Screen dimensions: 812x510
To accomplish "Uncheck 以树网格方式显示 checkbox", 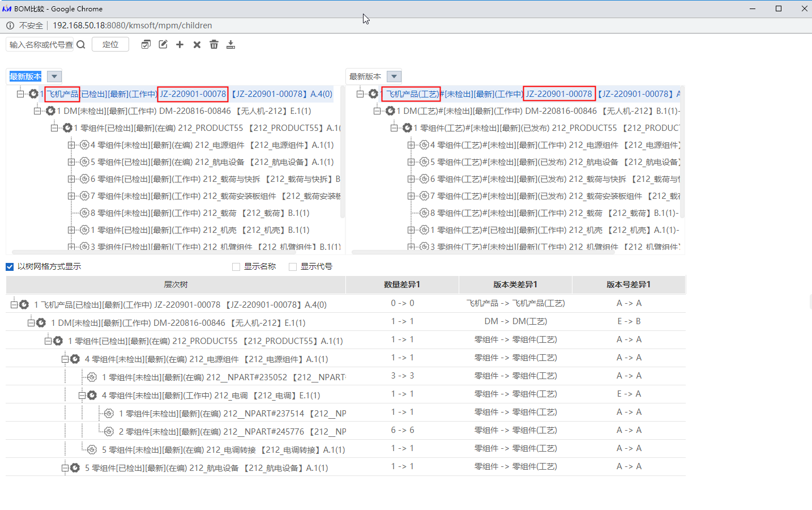I will 10,267.
